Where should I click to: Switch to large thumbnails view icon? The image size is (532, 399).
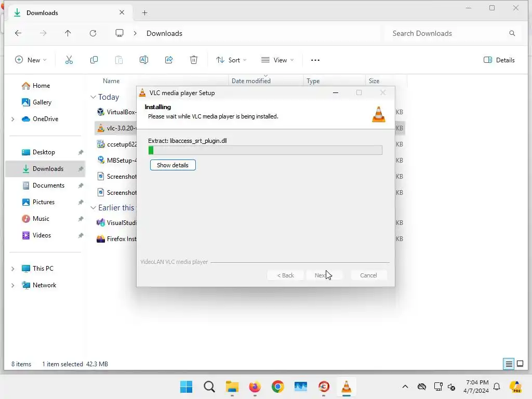pos(520,364)
